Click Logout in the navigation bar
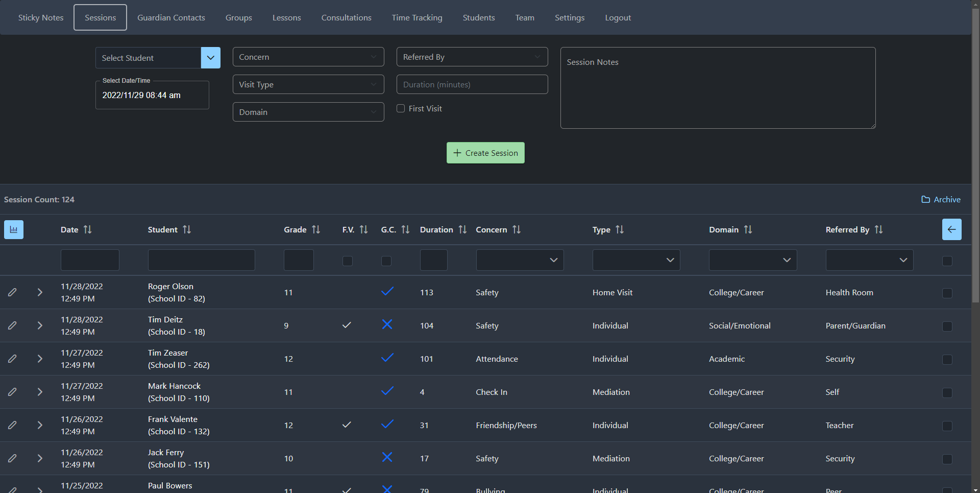 point(618,17)
